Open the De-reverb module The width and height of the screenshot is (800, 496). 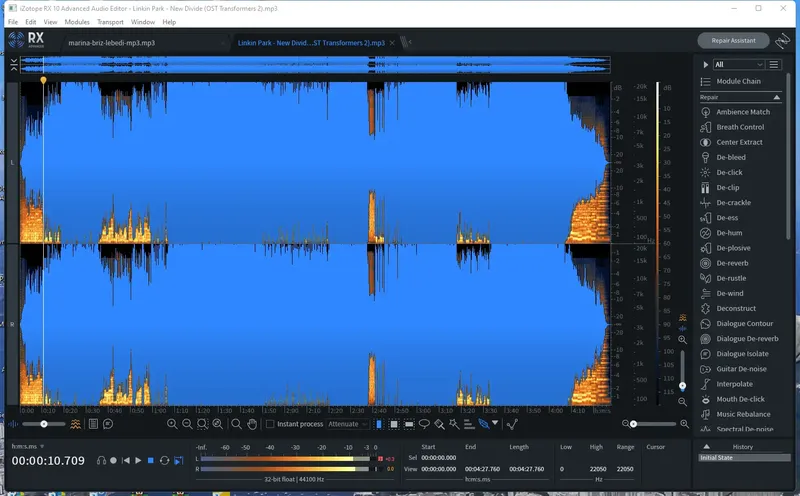pyautogui.click(x=732, y=263)
